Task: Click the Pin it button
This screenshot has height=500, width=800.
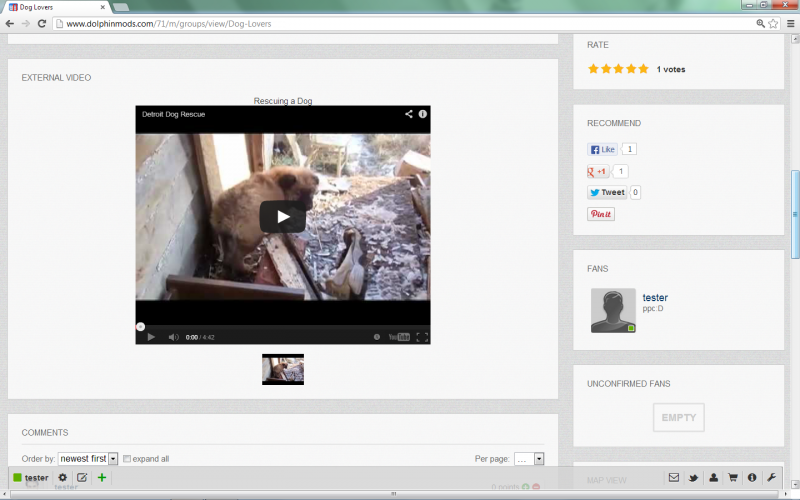Action: click(x=601, y=214)
